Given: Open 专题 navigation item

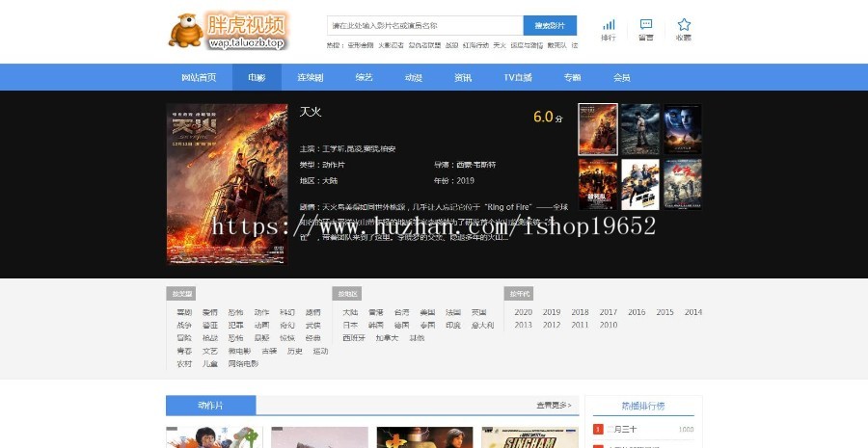Looking at the screenshot, I should tap(572, 77).
